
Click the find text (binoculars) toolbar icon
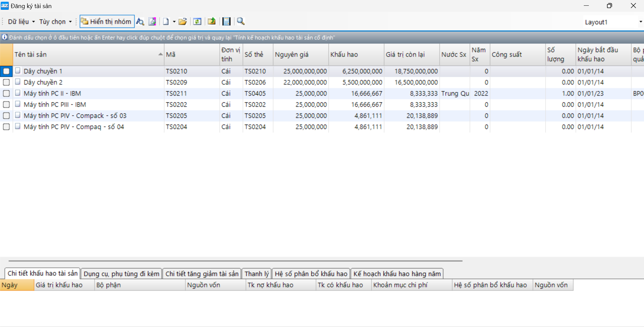(x=140, y=22)
